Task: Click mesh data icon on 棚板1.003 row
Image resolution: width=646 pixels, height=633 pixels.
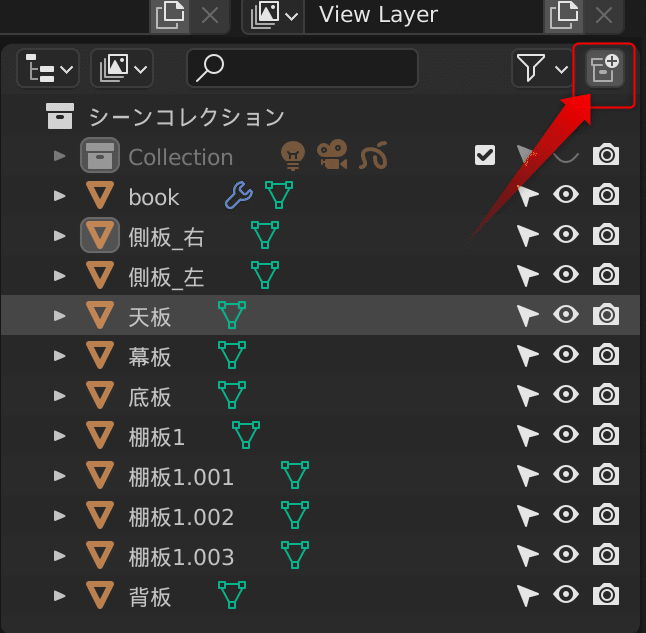Action: click(x=295, y=555)
